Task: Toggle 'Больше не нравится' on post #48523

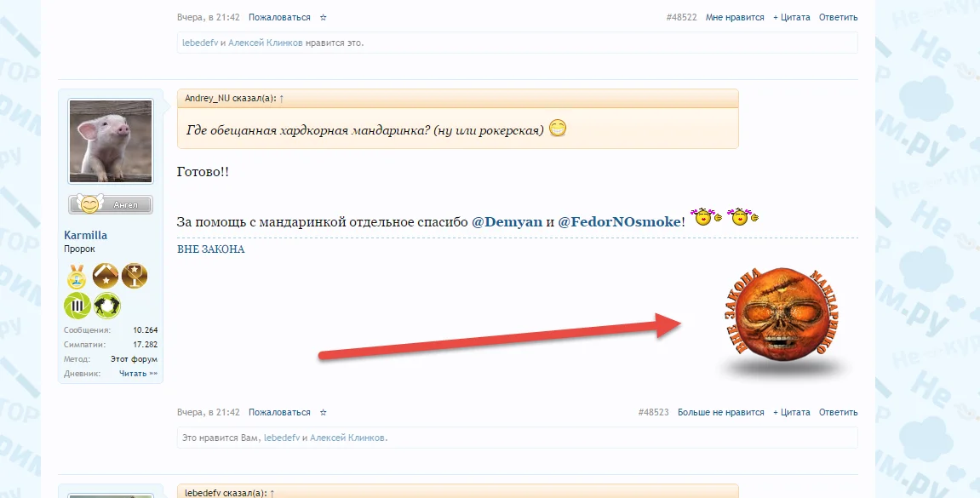Action: 720,412
